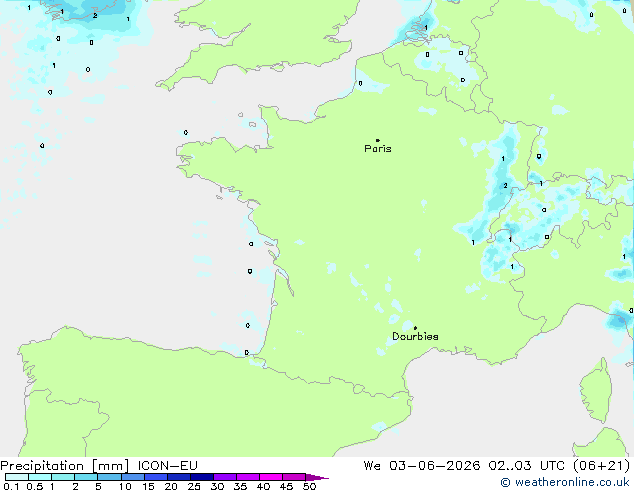Click the 'Precipitation' title word
Viewport: 634px width, 490px height.
(42, 466)
